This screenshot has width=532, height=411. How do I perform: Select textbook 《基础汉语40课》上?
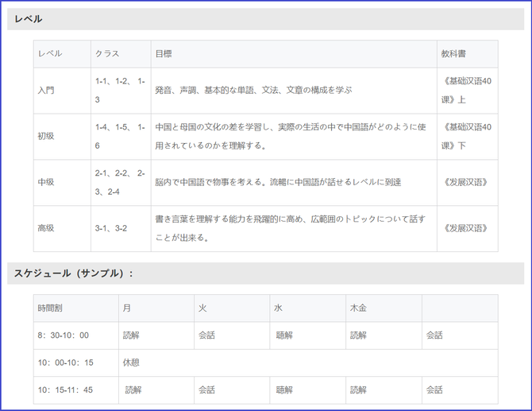[x=468, y=91]
